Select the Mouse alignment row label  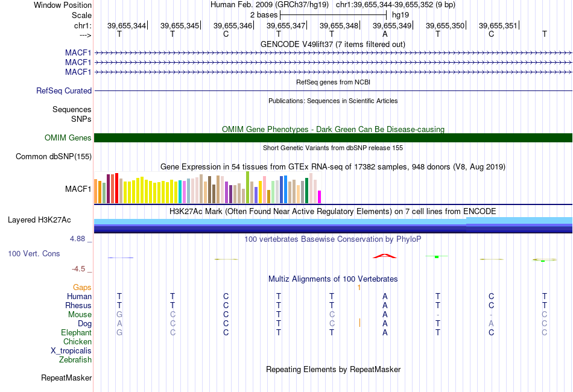click(x=80, y=315)
